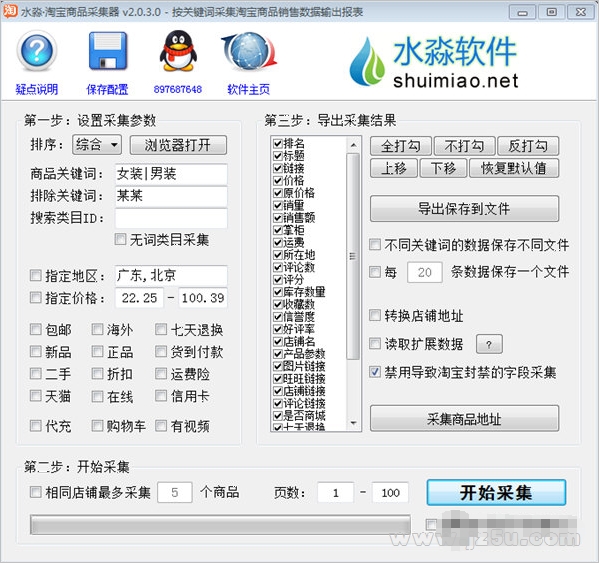Check the 运费险 filter checkbox
Viewport: 599px width, 563px height.
click(161, 374)
